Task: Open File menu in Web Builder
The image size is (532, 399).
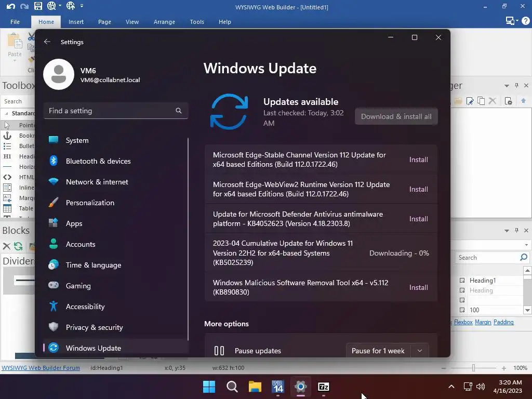Action: click(x=15, y=22)
